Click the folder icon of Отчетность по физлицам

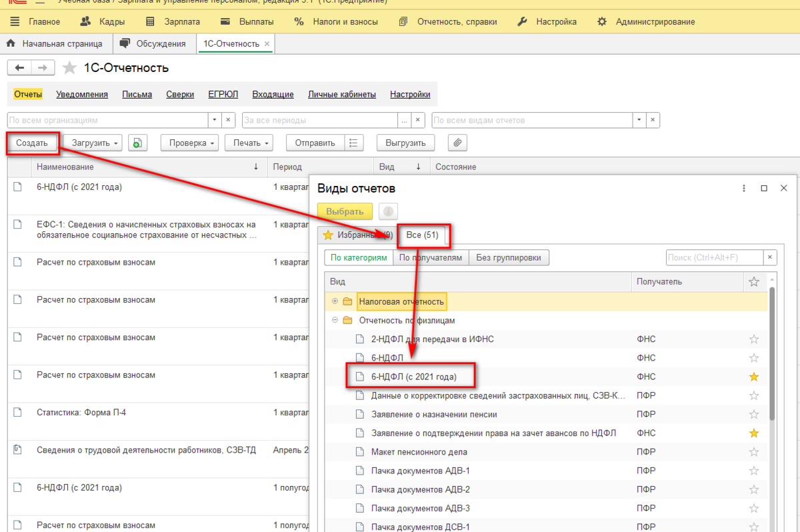pyautogui.click(x=347, y=321)
